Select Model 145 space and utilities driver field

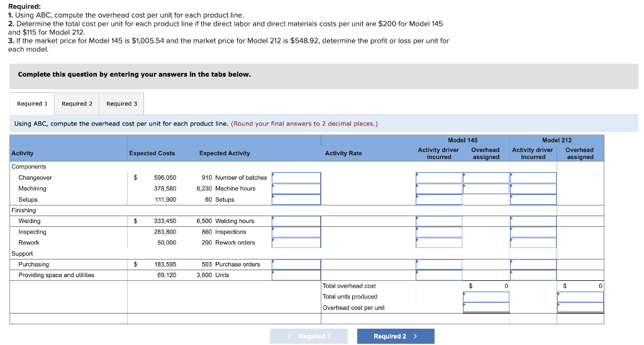438,275
